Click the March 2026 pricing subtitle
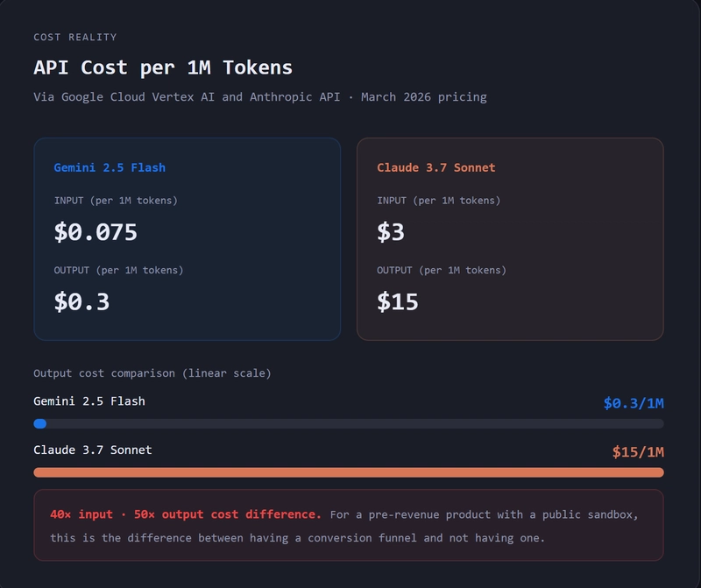The height and width of the screenshot is (588, 701). point(259,97)
